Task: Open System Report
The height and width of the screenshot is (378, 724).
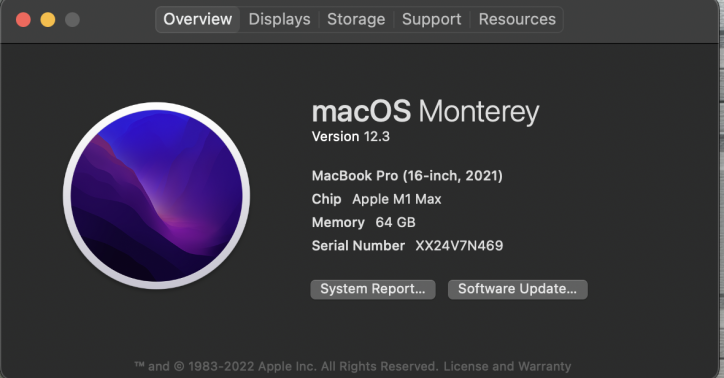Action: coord(373,289)
